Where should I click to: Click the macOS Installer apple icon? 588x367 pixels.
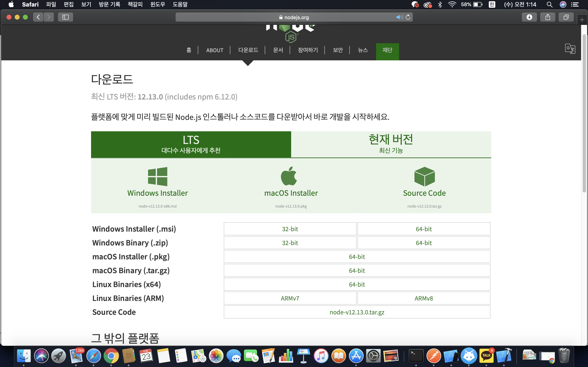(289, 176)
